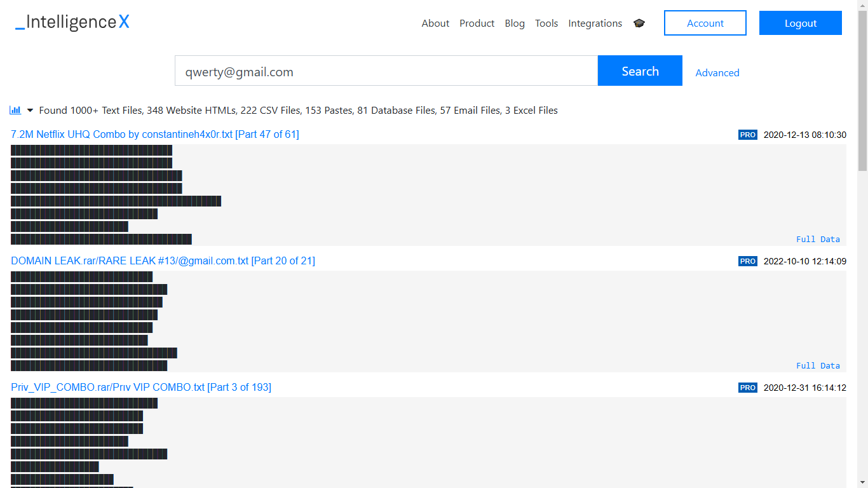
Task: Click the found results summary text
Action: coord(298,111)
